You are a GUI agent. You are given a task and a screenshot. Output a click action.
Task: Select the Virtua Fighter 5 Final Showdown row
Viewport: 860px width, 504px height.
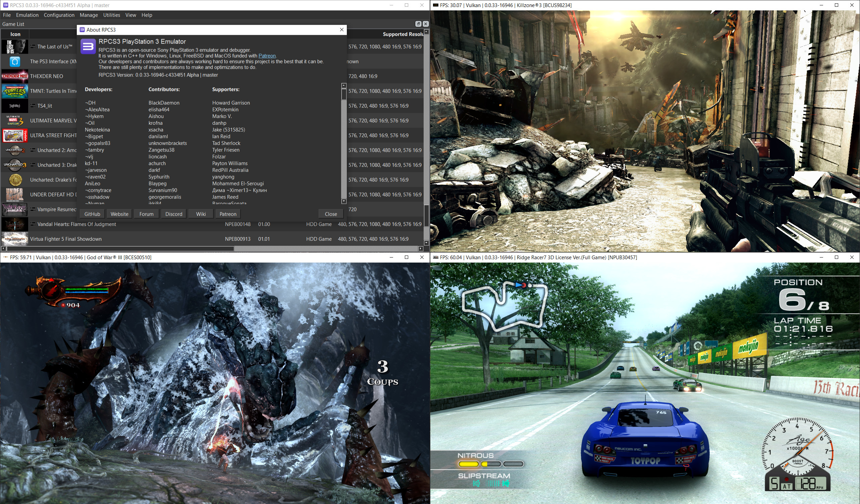click(x=212, y=239)
